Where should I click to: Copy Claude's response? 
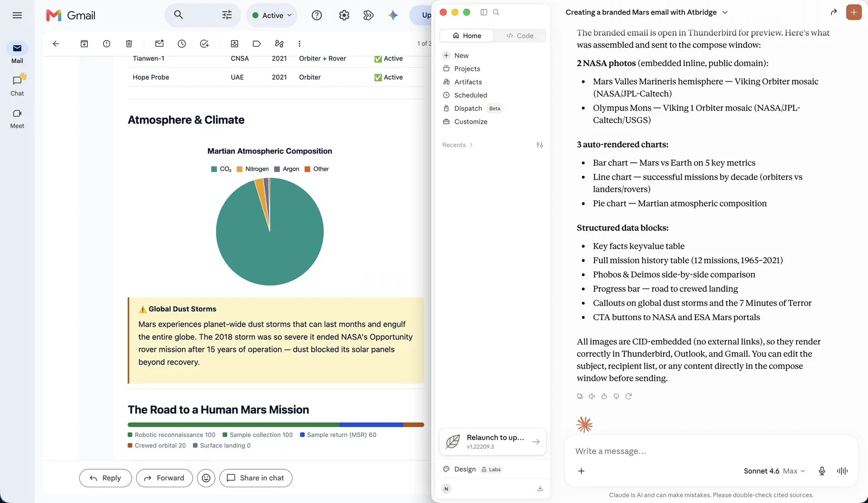pos(580,396)
